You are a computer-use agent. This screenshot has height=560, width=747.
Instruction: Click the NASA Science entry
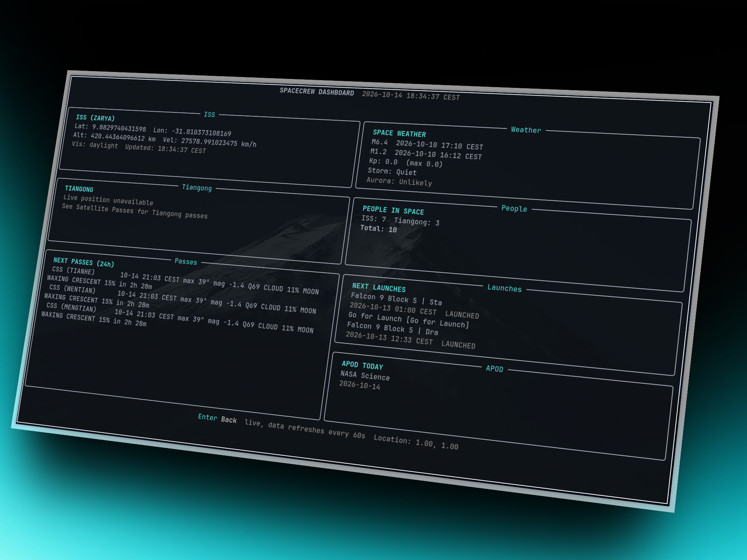[x=365, y=375]
